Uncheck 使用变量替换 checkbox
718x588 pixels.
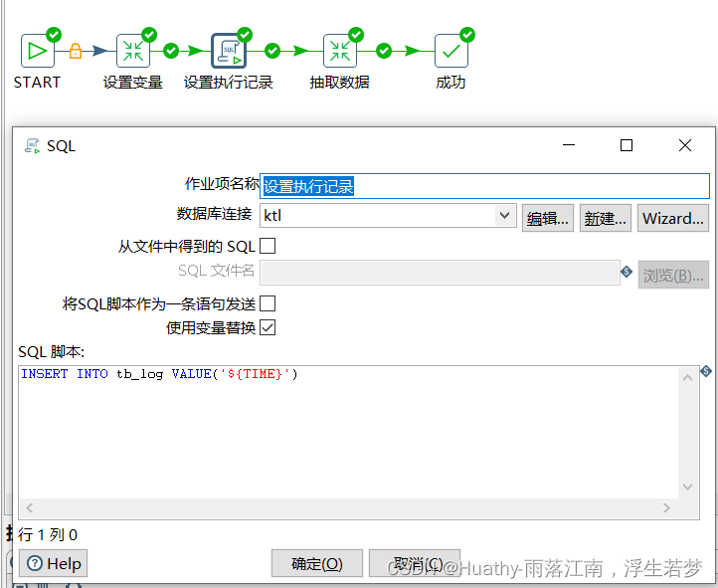[x=268, y=327]
